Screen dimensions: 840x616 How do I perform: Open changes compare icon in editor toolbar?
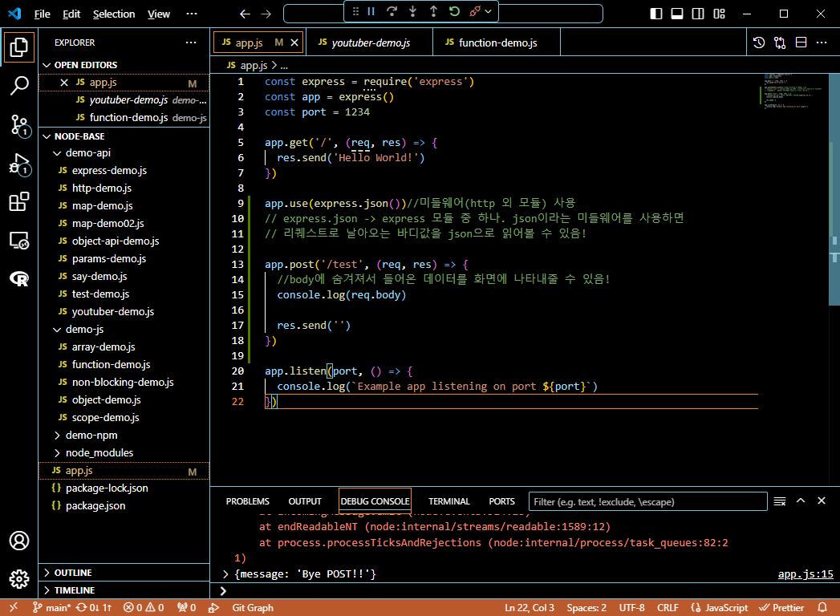coord(780,43)
